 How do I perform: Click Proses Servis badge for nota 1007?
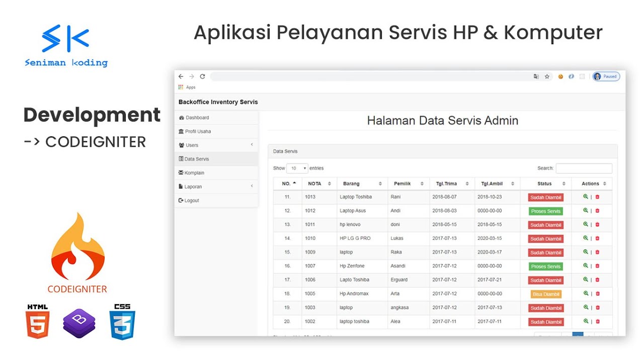coord(546,266)
